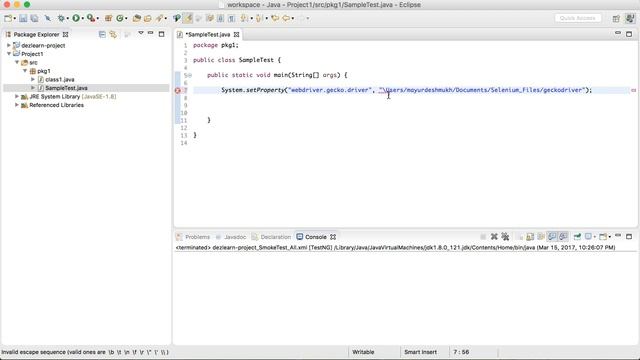The width and height of the screenshot is (640, 360).
Task: Expand the class1.java tree node
Action: 33,79
